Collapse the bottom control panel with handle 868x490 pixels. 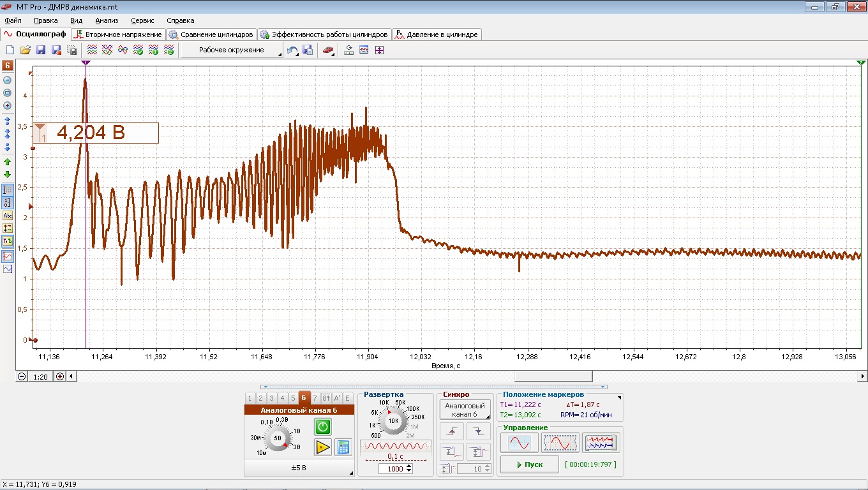click(x=434, y=387)
